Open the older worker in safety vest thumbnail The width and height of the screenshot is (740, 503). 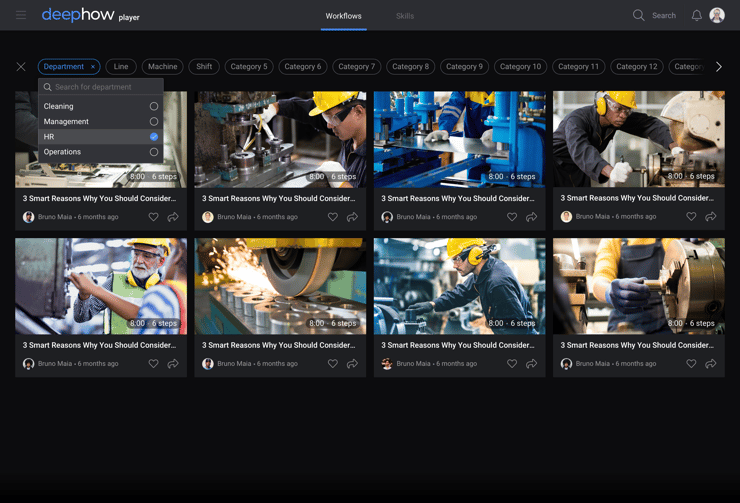point(101,286)
